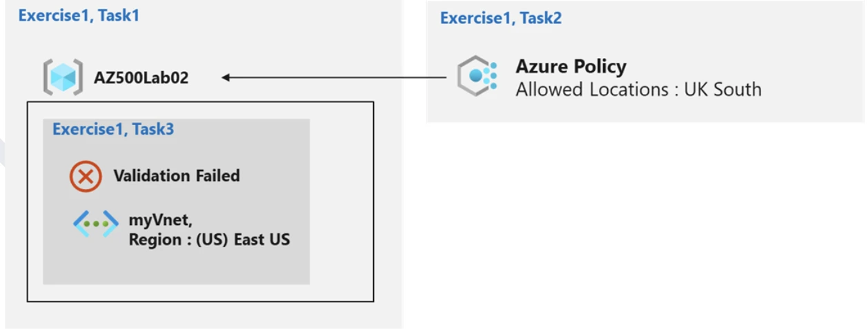This screenshot has height=330, width=868.
Task: Click the AZ500Lab02 resource group name
Action: pyautogui.click(x=141, y=77)
